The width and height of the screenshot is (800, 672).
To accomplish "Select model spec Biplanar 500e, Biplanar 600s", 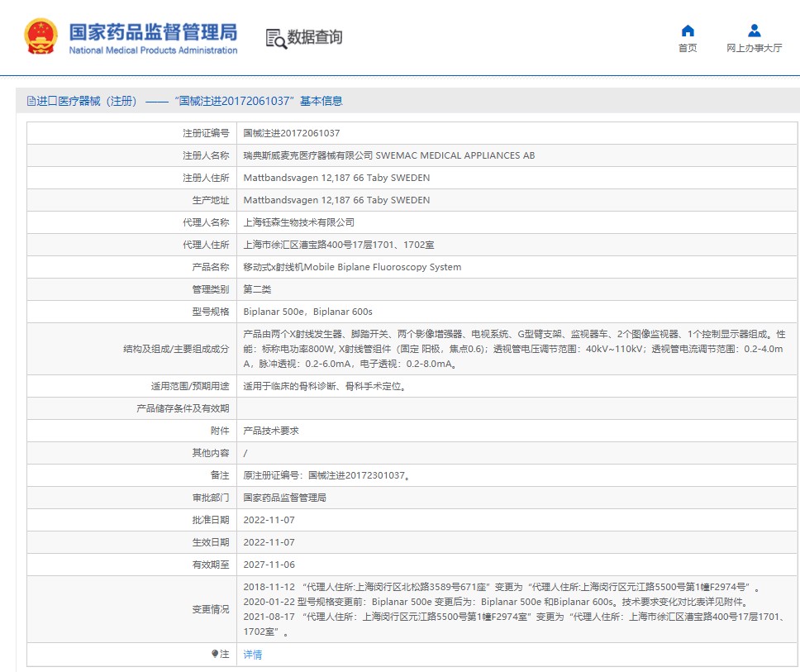I will (307, 312).
